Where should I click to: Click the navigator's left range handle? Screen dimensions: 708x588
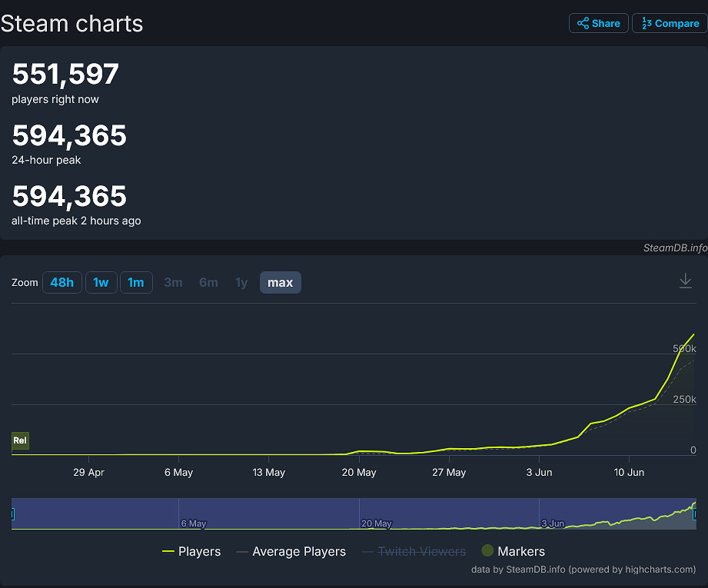[12, 514]
